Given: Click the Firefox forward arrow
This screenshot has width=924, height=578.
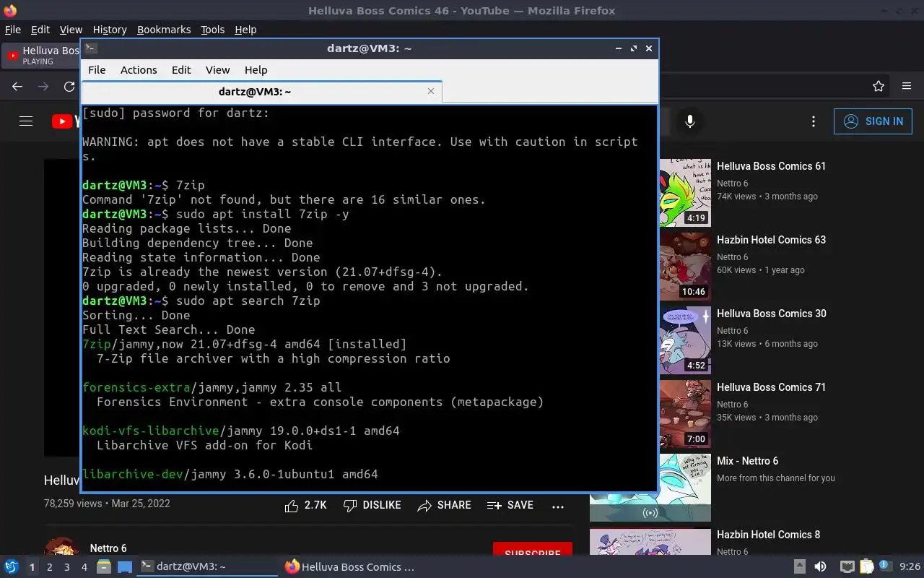Looking at the screenshot, I should tap(43, 87).
